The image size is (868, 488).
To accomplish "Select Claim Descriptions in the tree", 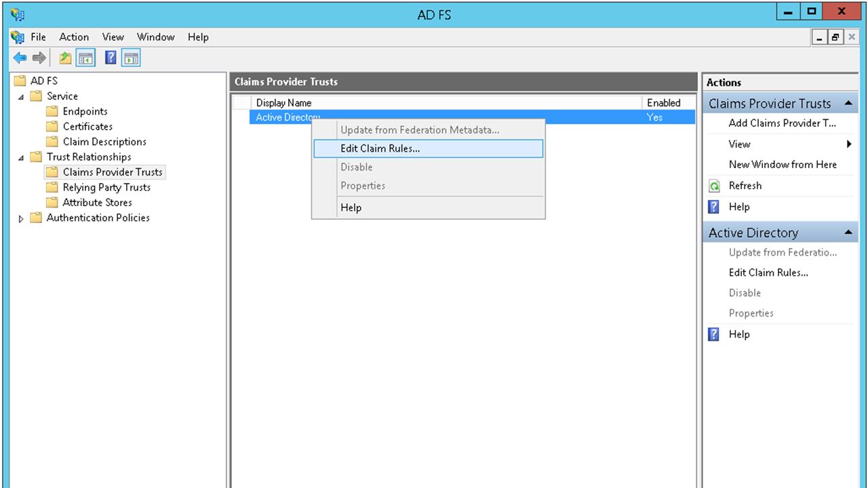I will (104, 142).
